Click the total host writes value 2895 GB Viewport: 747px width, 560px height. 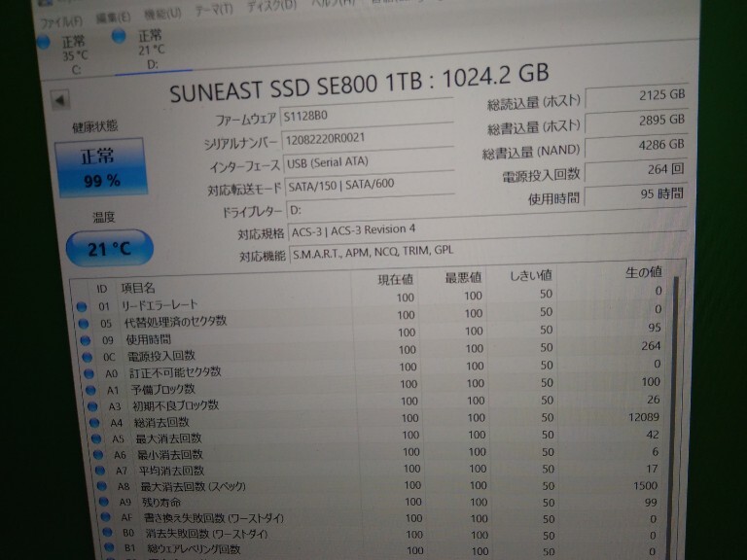tap(635, 121)
